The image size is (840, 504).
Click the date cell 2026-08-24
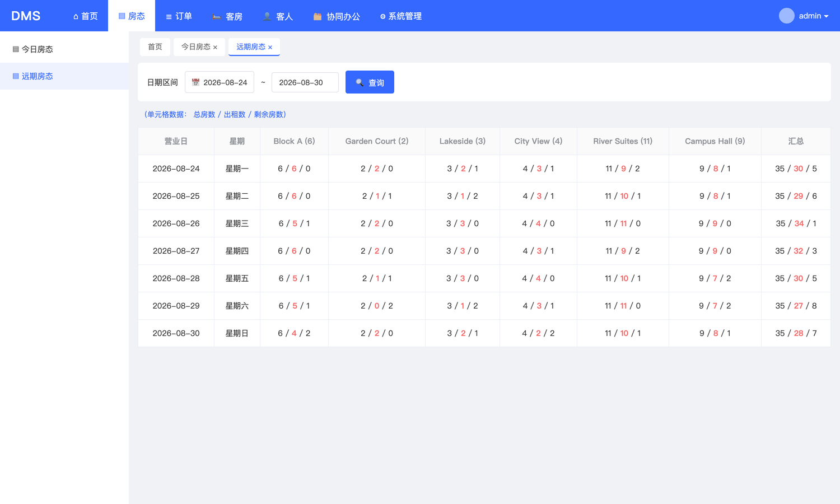[176, 169]
